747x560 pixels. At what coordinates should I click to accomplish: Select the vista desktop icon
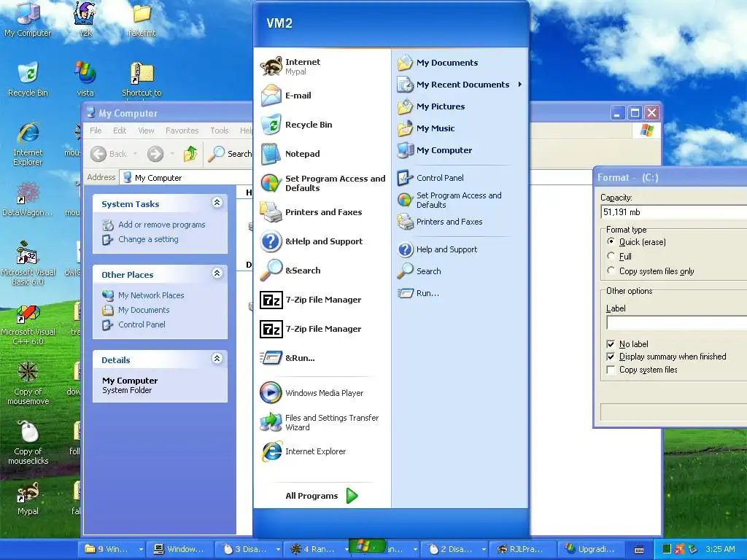coord(85,79)
